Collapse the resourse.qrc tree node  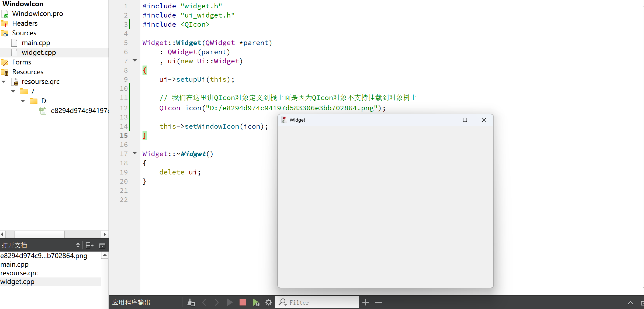tap(4, 82)
